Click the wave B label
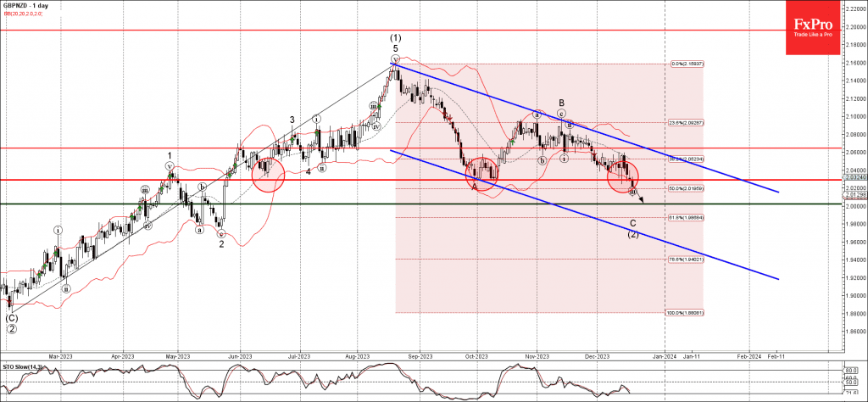The width and height of the screenshot is (868, 402). pyautogui.click(x=561, y=103)
